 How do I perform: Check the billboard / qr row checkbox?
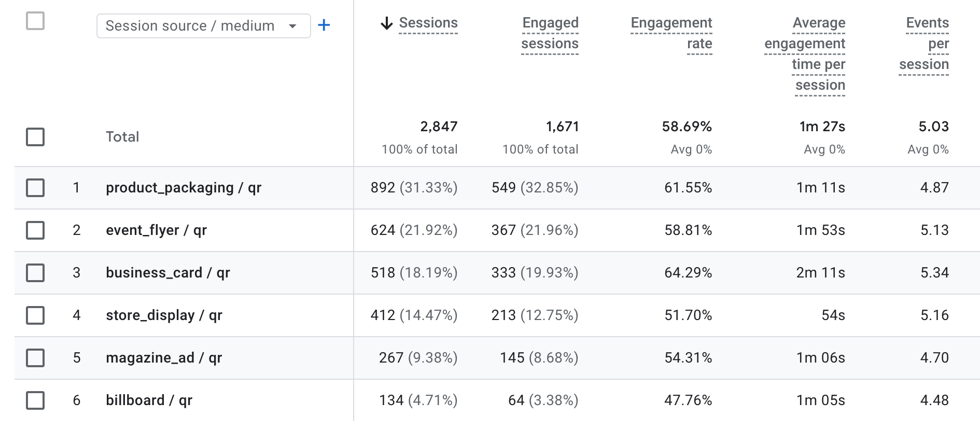tap(35, 400)
